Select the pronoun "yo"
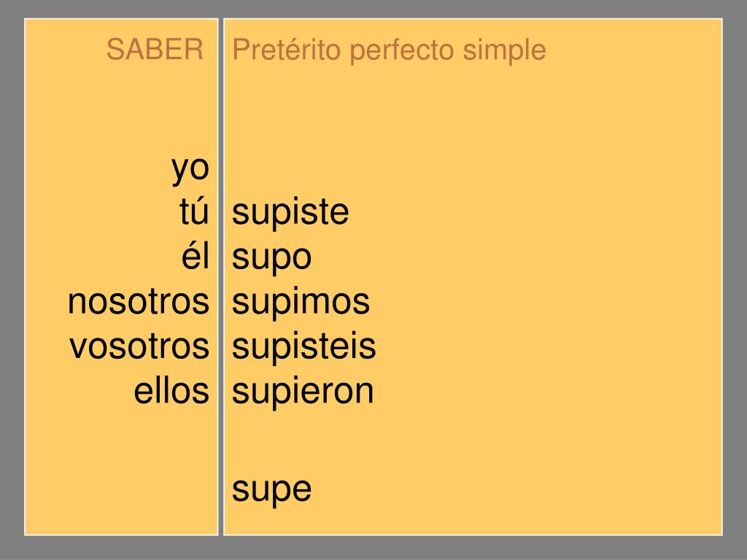 coord(190,168)
